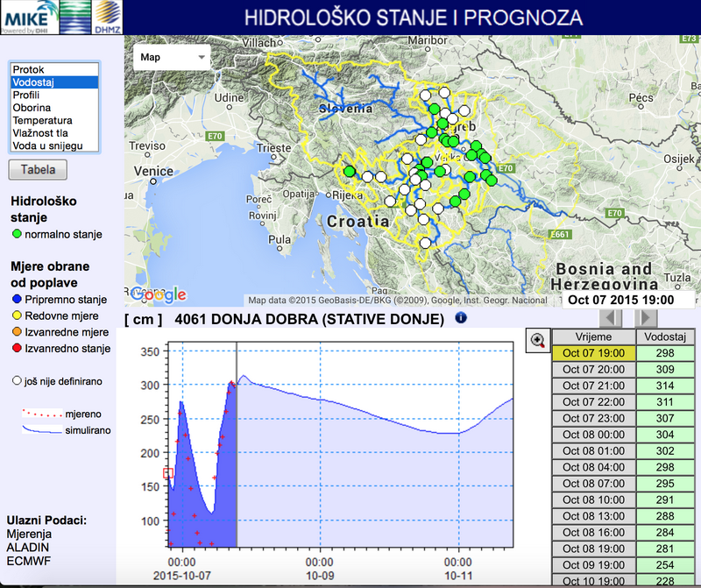Open the Map type dropdown
This screenshot has height=588, width=701.
tap(173, 57)
